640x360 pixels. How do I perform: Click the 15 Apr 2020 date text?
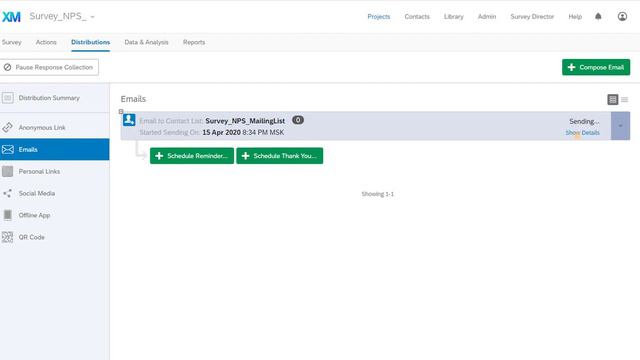[x=221, y=132]
